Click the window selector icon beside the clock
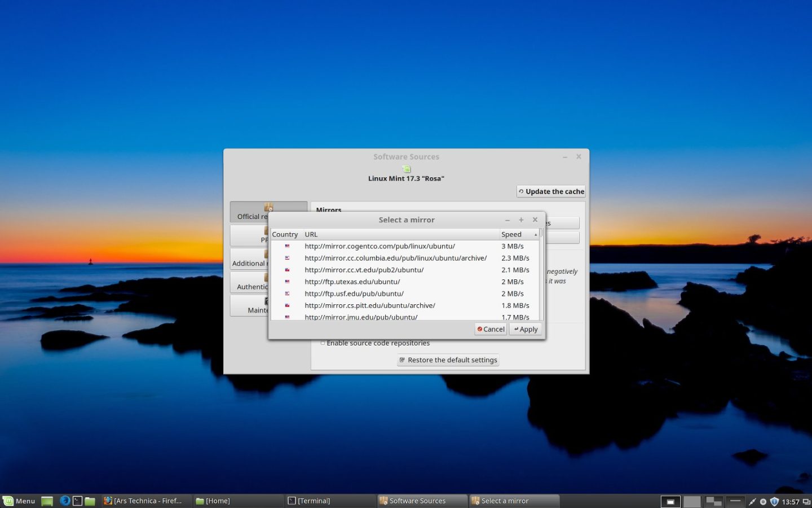 click(806, 501)
